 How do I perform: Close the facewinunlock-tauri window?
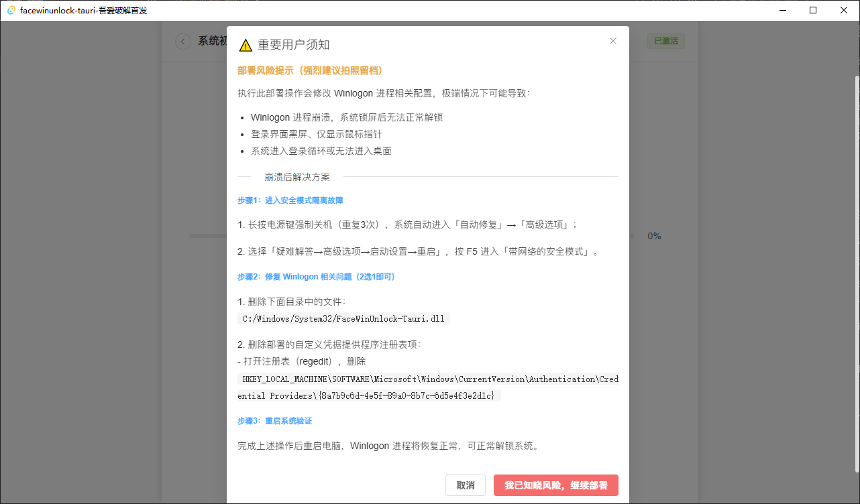tap(844, 10)
